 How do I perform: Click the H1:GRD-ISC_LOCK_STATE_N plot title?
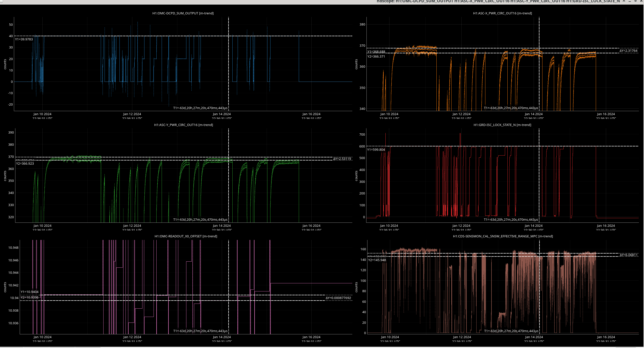[x=502, y=125]
